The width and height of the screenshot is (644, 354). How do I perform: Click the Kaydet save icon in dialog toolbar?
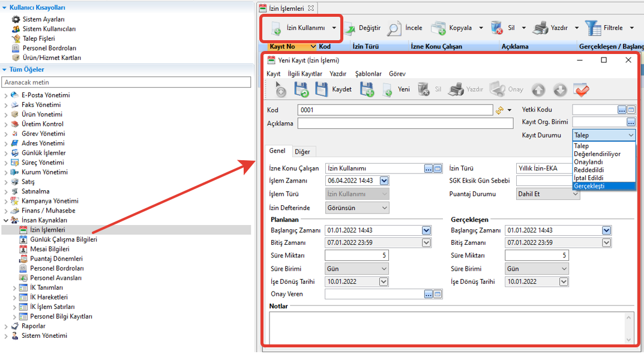322,89
